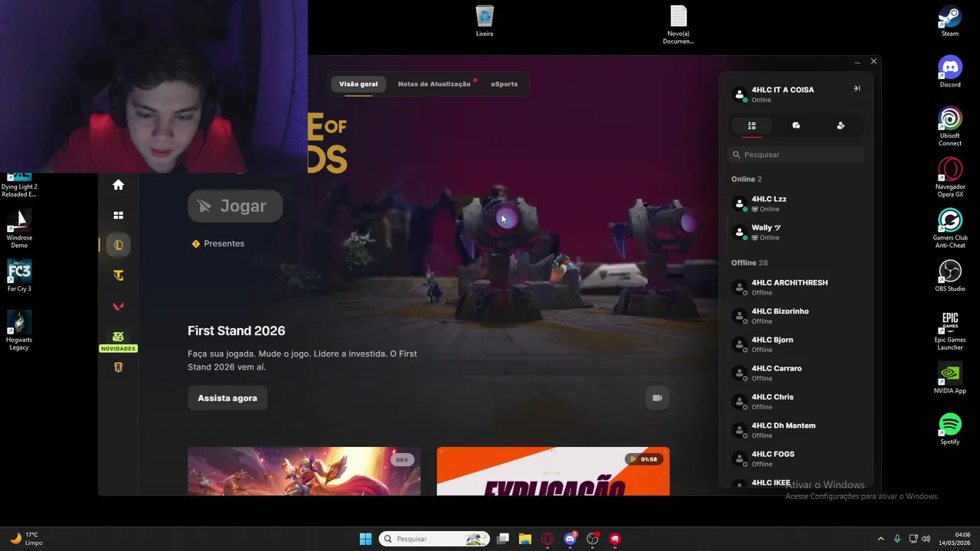Collapse the friends panel with arrow icon
Viewport: 980px width, 551px height.
(857, 89)
